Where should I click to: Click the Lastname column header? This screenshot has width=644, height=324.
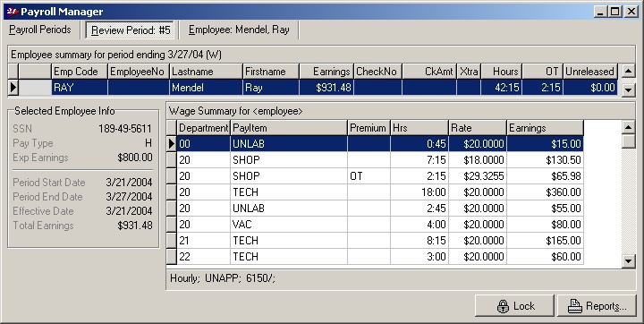point(206,71)
